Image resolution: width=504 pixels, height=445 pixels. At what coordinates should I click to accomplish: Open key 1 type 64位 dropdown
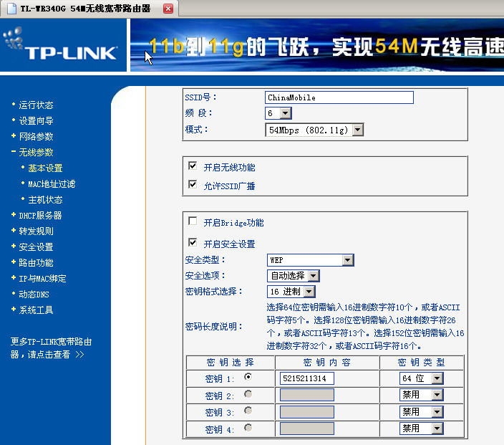pos(437,378)
